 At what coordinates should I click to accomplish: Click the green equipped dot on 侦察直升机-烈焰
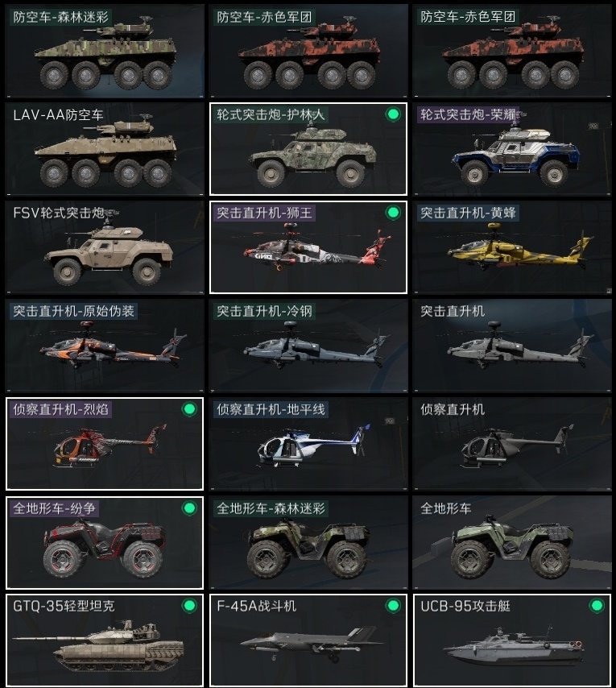189,409
